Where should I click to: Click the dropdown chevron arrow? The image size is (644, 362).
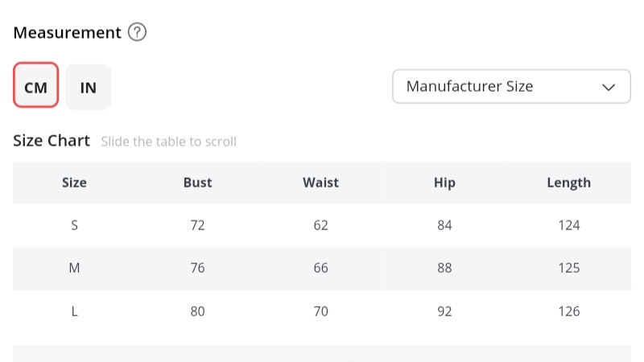click(x=609, y=87)
